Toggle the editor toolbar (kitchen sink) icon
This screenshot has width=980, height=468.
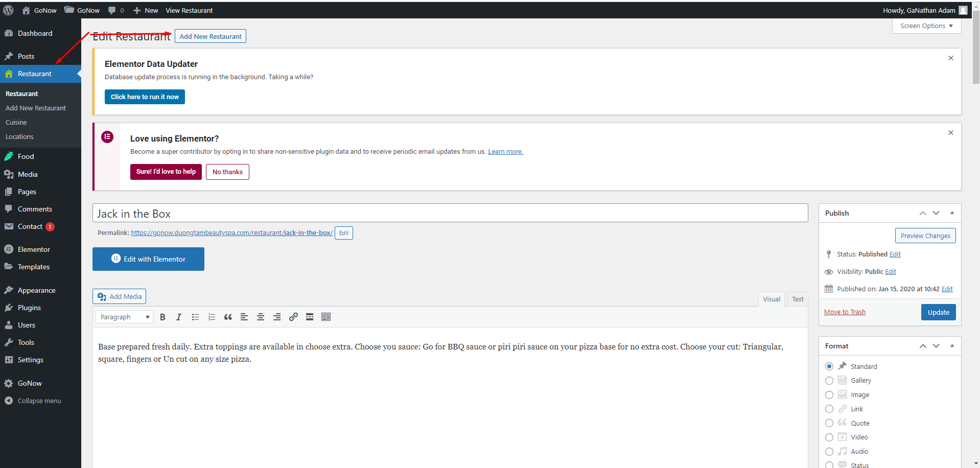326,317
